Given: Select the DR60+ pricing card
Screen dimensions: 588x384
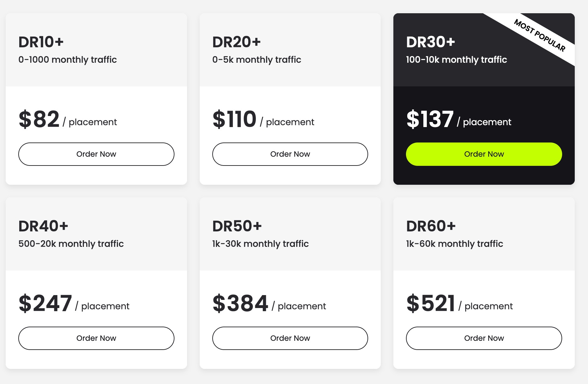Looking at the screenshot, I should [x=484, y=282].
